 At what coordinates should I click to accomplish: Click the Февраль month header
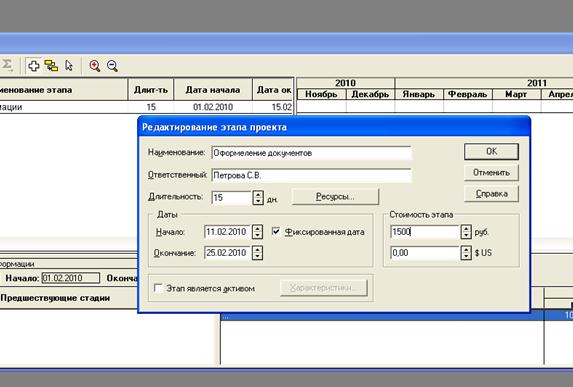468,94
